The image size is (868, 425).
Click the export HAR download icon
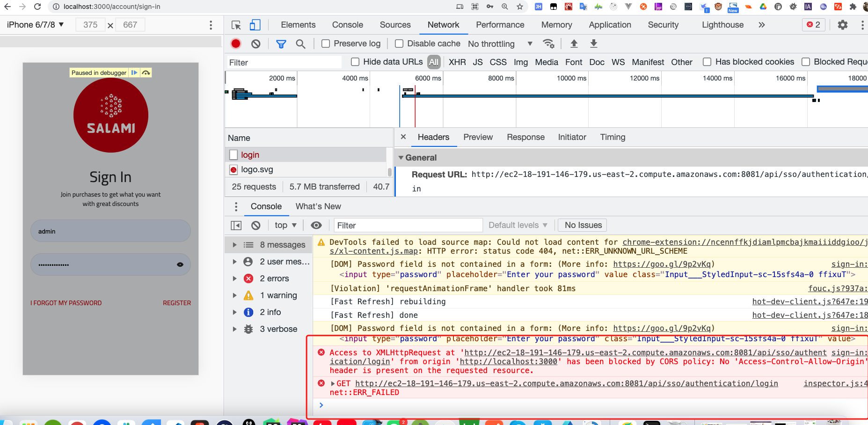coord(594,44)
